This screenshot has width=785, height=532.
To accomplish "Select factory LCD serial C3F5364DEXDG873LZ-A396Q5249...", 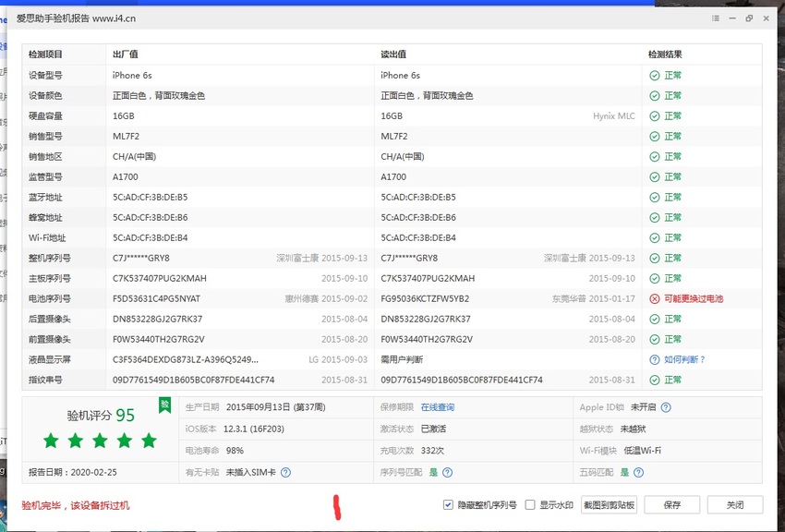I will (x=186, y=360).
